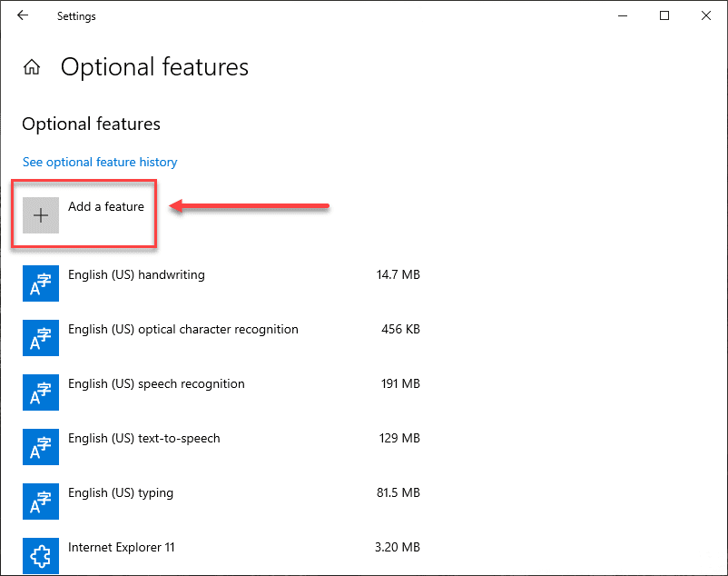Click Internet Explorer 11 puzzle icon

click(41, 553)
